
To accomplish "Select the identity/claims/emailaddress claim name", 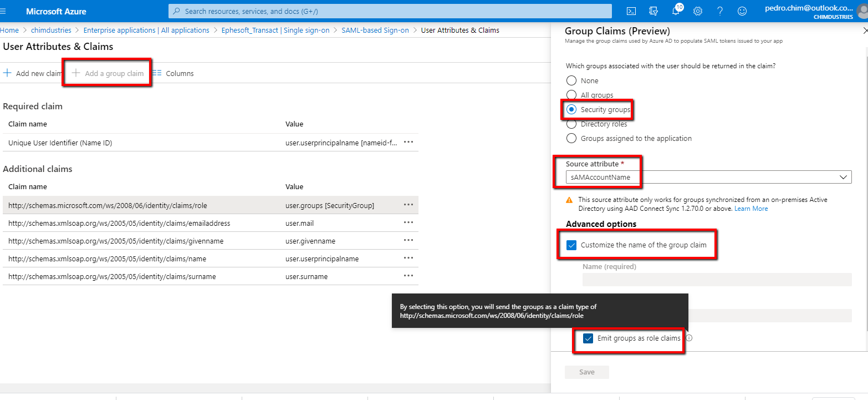I will (x=119, y=223).
